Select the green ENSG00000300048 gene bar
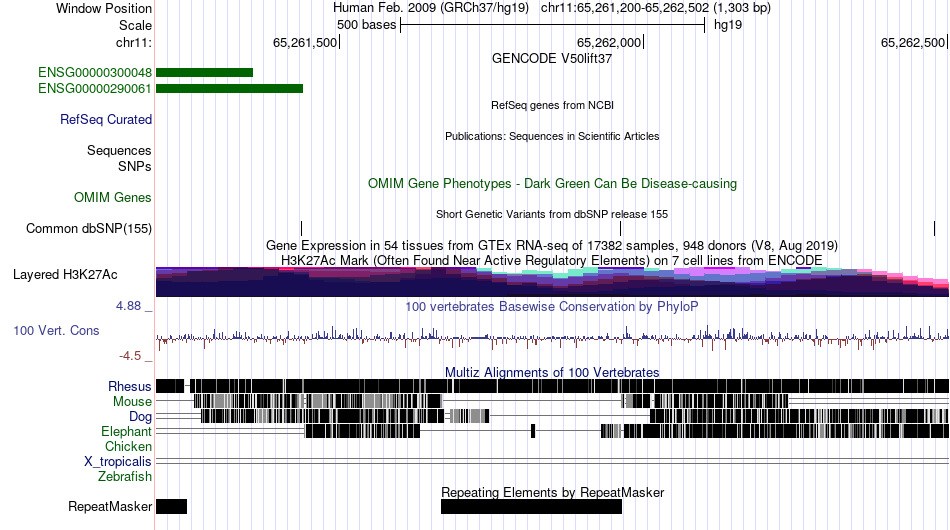The image size is (950, 530). click(x=204, y=73)
